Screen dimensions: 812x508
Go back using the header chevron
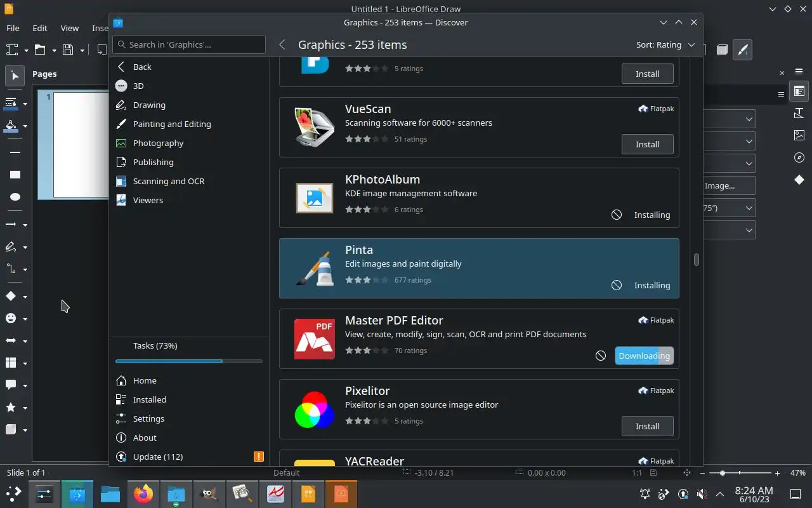coord(282,44)
